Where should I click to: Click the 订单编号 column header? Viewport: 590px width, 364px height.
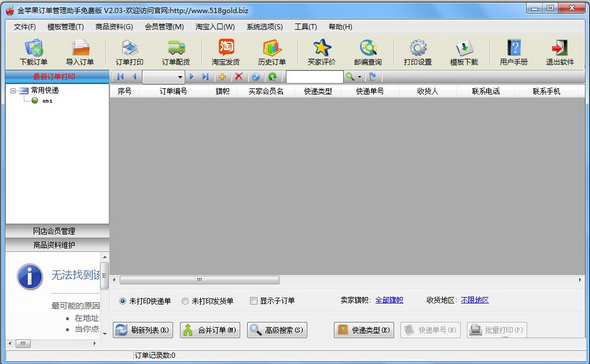coord(173,91)
